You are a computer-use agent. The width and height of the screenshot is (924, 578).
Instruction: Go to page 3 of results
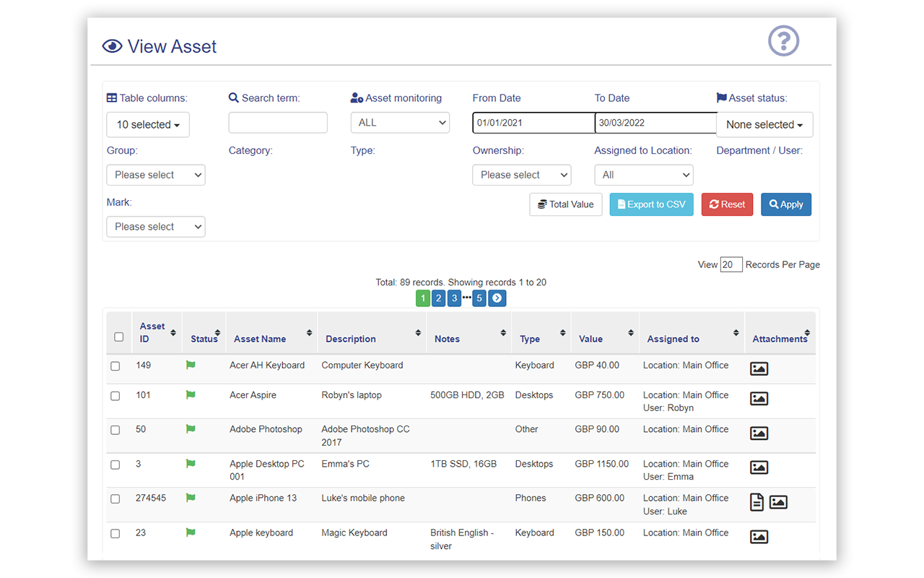(454, 298)
